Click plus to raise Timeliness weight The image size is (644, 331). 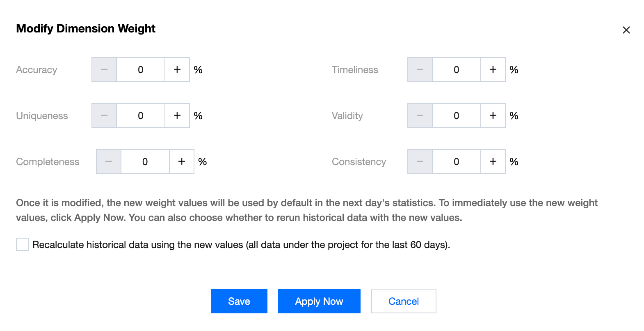493,70
